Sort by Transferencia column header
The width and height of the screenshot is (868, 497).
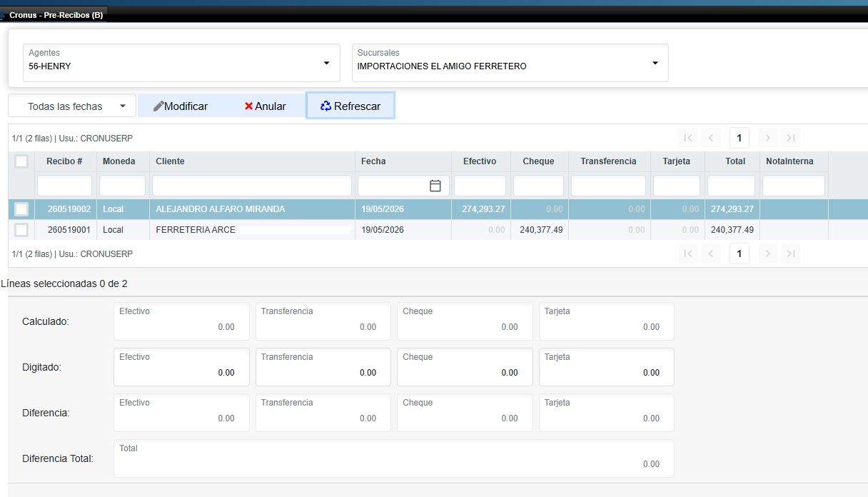tap(609, 161)
